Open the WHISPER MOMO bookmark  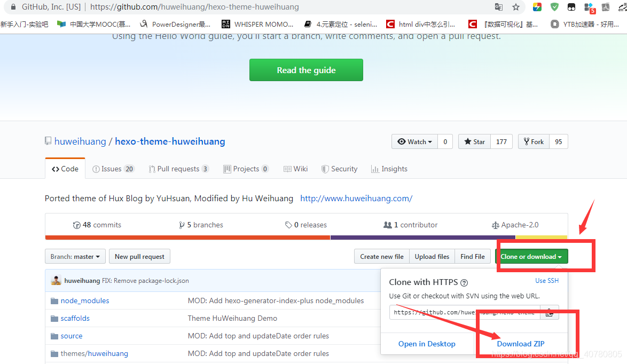click(x=257, y=25)
